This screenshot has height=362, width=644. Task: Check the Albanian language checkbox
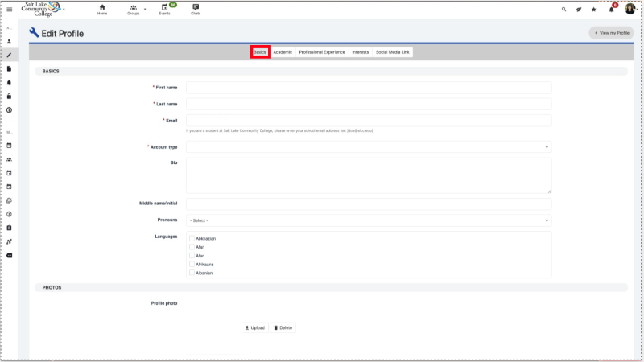click(192, 273)
